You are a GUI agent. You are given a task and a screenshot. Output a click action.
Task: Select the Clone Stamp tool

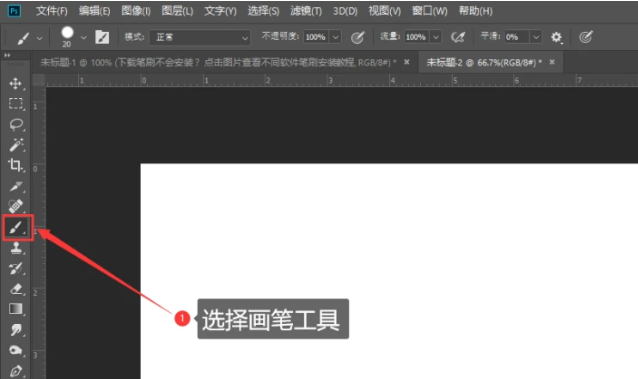(x=15, y=248)
